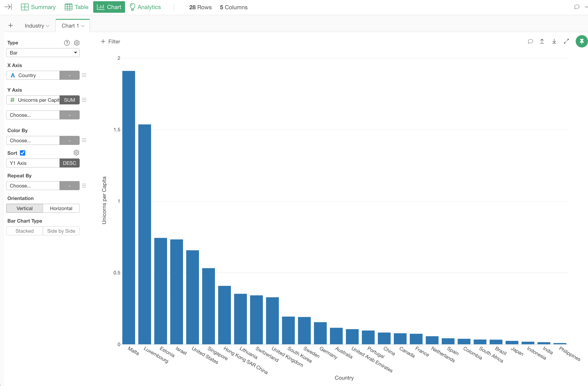Select Horizontal orientation
This screenshot has height=386, width=588.
pos(61,208)
